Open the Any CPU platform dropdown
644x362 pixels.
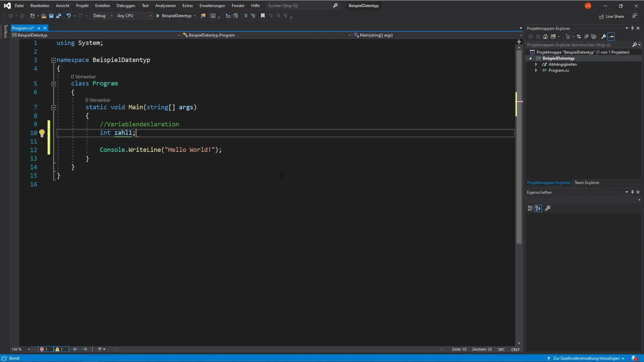(x=134, y=16)
